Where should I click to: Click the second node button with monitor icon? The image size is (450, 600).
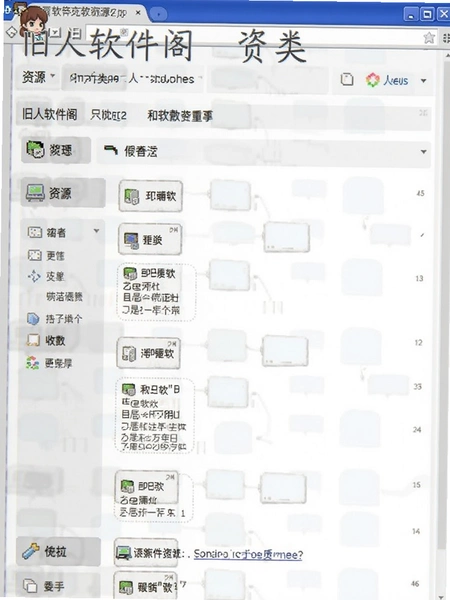pyautogui.click(x=150, y=240)
